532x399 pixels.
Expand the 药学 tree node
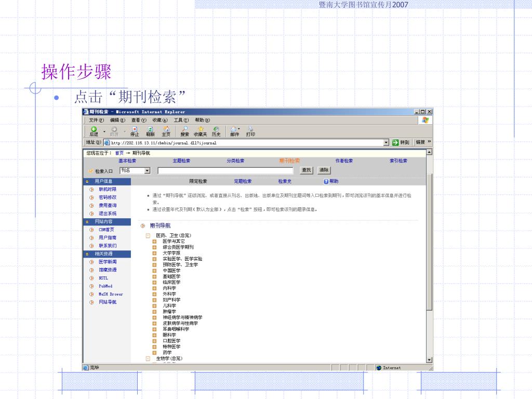(x=154, y=353)
